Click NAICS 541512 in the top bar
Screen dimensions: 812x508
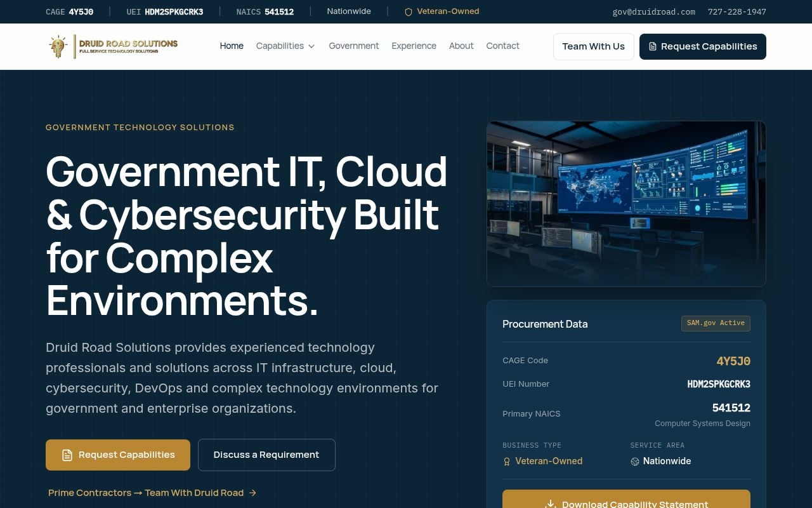click(x=265, y=11)
